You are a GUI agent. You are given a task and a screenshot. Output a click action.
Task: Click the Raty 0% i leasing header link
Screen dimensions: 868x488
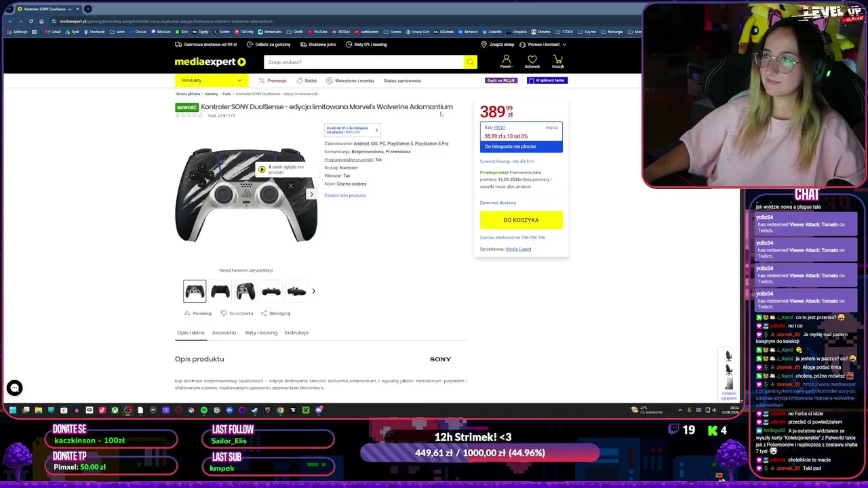point(366,45)
